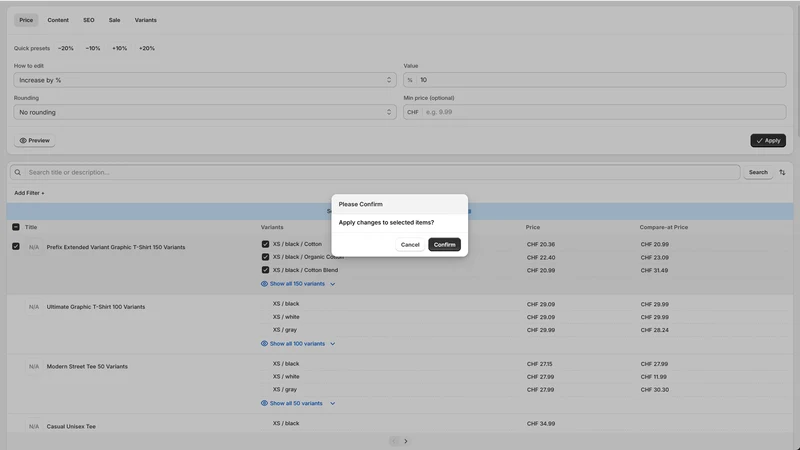
Task: Switch to the Content tab
Action: click(58, 20)
